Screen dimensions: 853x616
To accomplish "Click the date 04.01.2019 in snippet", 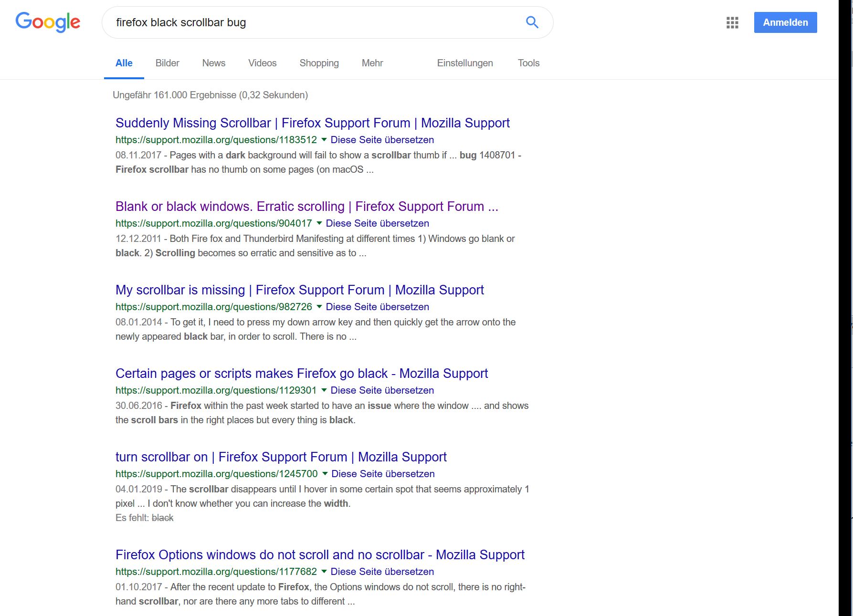I will pos(139,489).
